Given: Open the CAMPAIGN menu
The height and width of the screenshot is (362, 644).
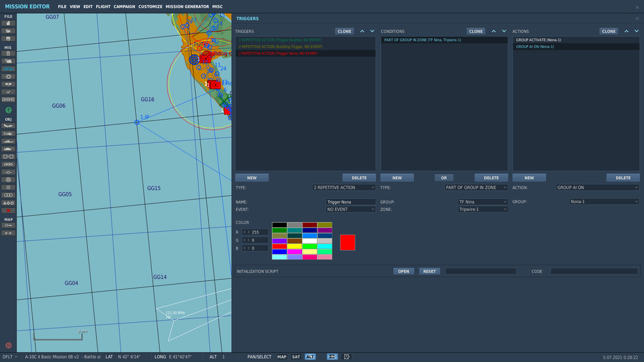Looking at the screenshot, I should (x=124, y=6).
